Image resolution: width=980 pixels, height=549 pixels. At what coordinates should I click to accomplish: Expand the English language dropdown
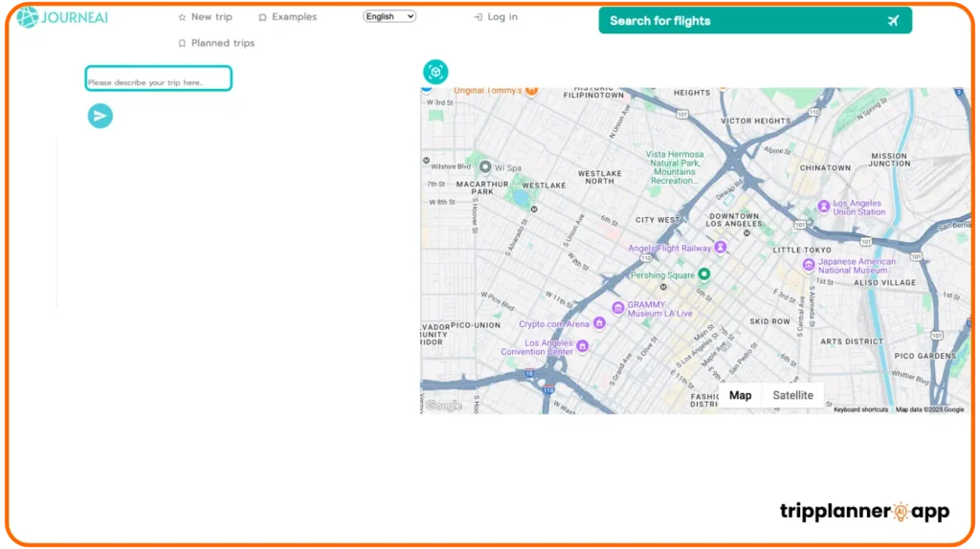390,16
